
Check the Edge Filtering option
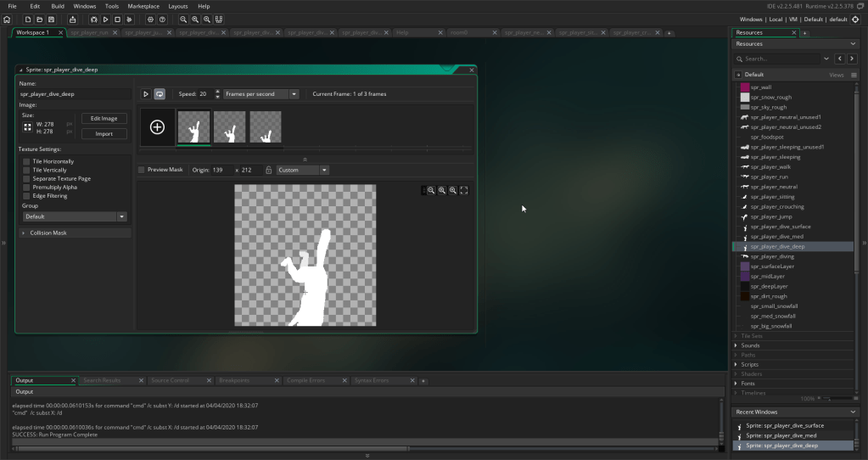click(27, 196)
